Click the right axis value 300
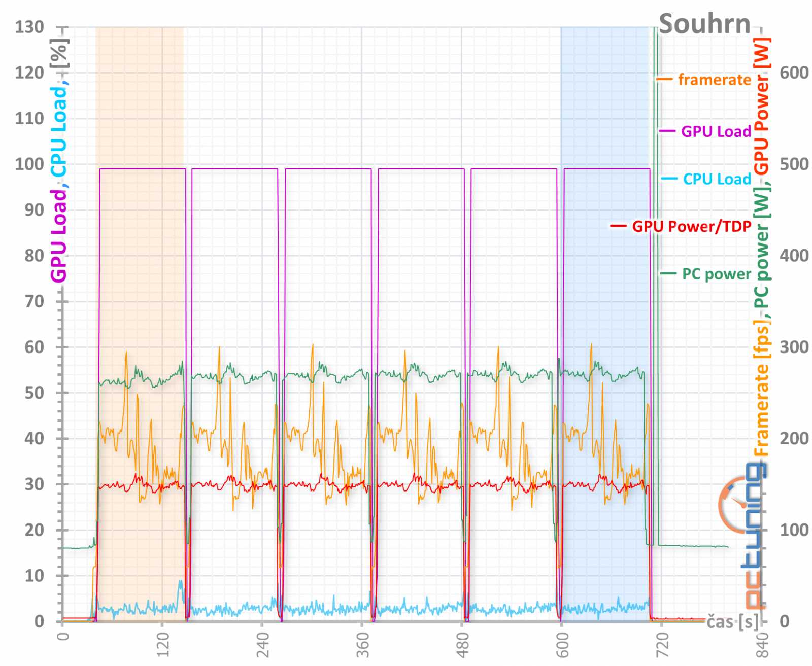This screenshot has width=812, height=666. [794, 347]
